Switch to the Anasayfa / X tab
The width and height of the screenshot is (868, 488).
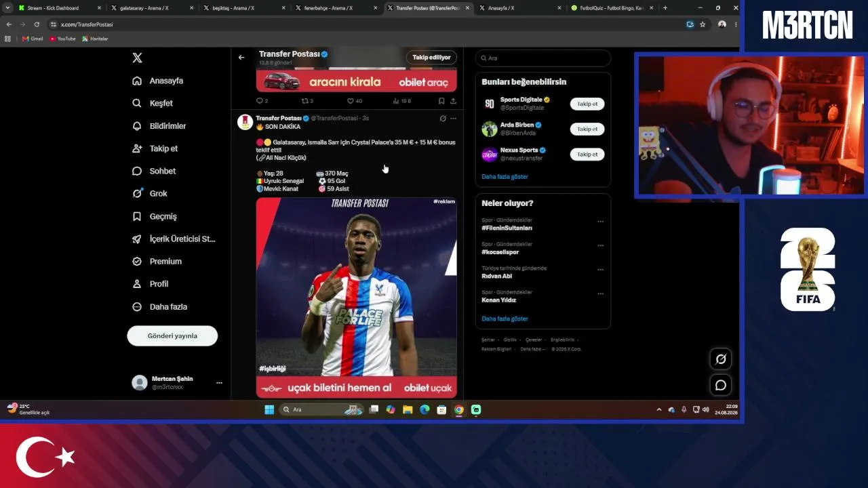point(519,8)
